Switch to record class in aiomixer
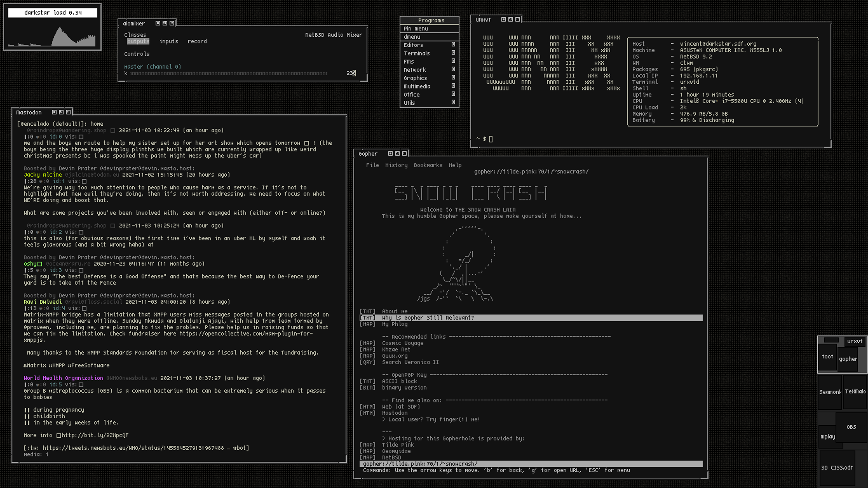868x488 pixels. 197,41
